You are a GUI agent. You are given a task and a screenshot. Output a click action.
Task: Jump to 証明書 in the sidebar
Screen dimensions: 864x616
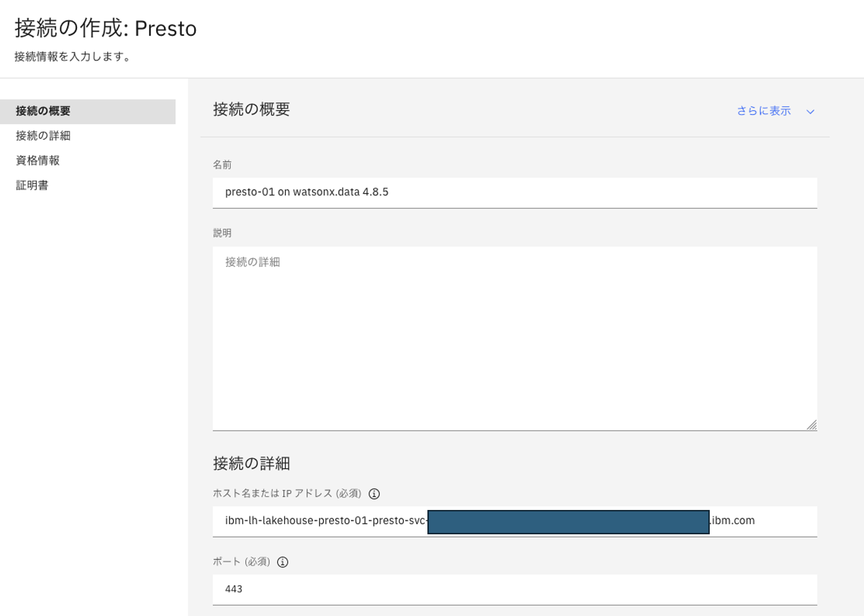pos(32,185)
